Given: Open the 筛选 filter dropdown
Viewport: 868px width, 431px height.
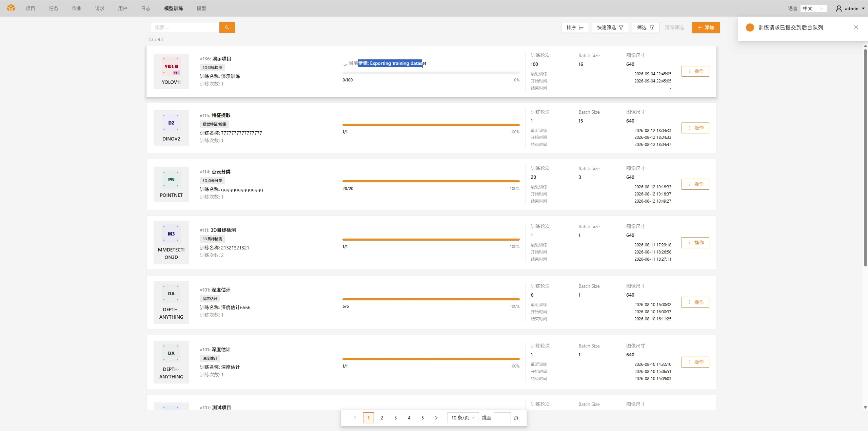Looking at the screenshot, I should 645,27.
